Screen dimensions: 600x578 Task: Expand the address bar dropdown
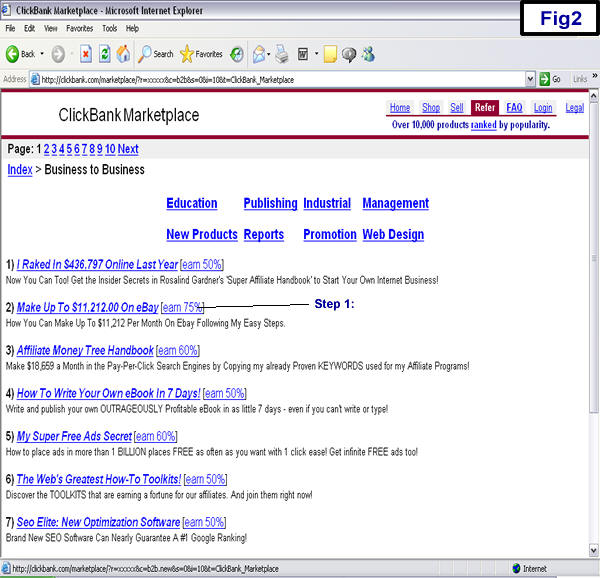tap(530, 79)
